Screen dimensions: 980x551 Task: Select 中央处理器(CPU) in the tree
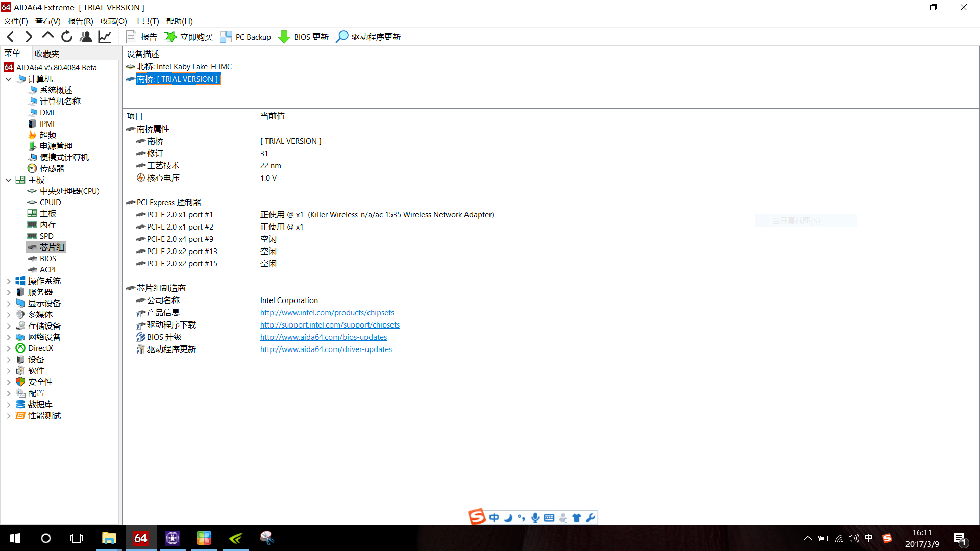tap(69, 191)
